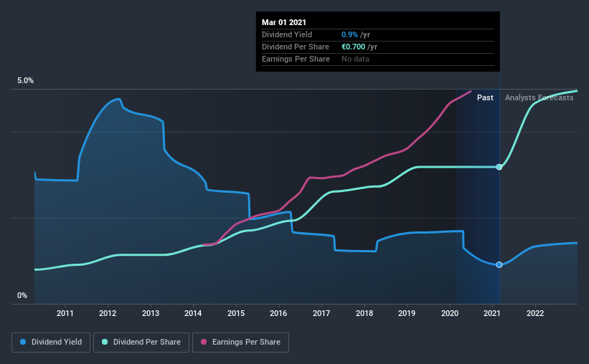This screenshot has width=589, height=364.
Task: Select the teal data point marker at Mar 2021
Action: pos(499,167)
